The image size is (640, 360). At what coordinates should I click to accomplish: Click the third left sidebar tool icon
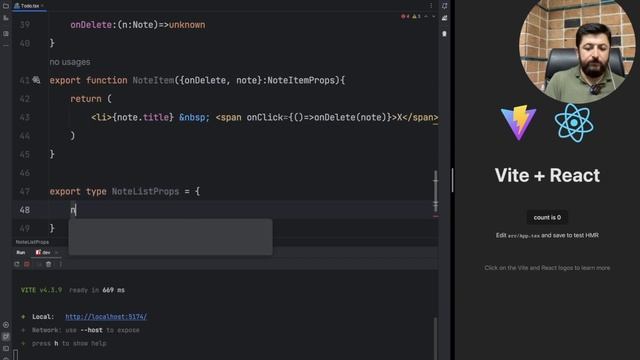(x=6, y=33)
